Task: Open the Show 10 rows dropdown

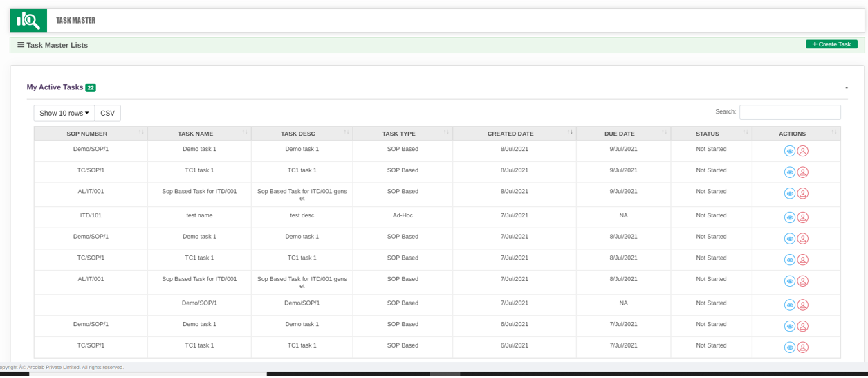Action: point(64,114)
